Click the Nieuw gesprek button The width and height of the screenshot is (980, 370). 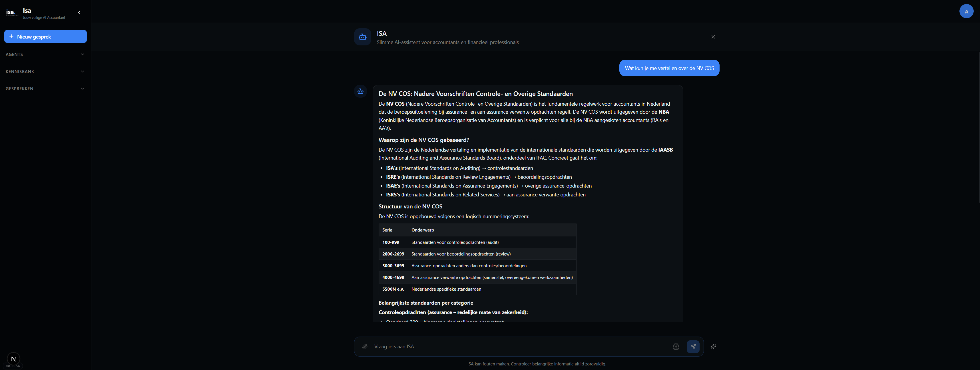[45, 37]
